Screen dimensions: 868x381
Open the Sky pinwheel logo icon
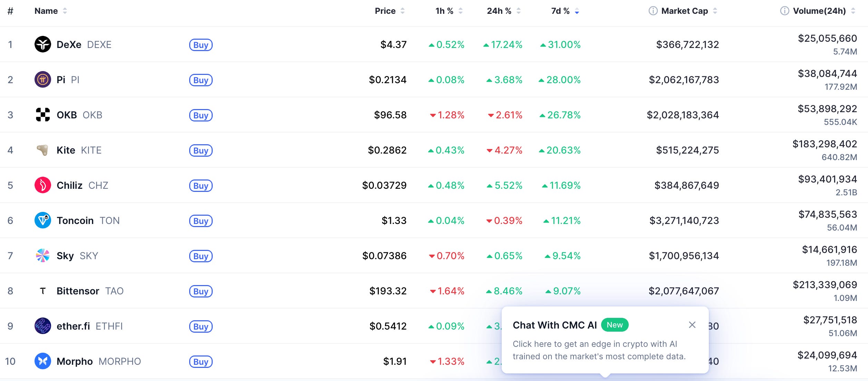(x=43, y=255)
